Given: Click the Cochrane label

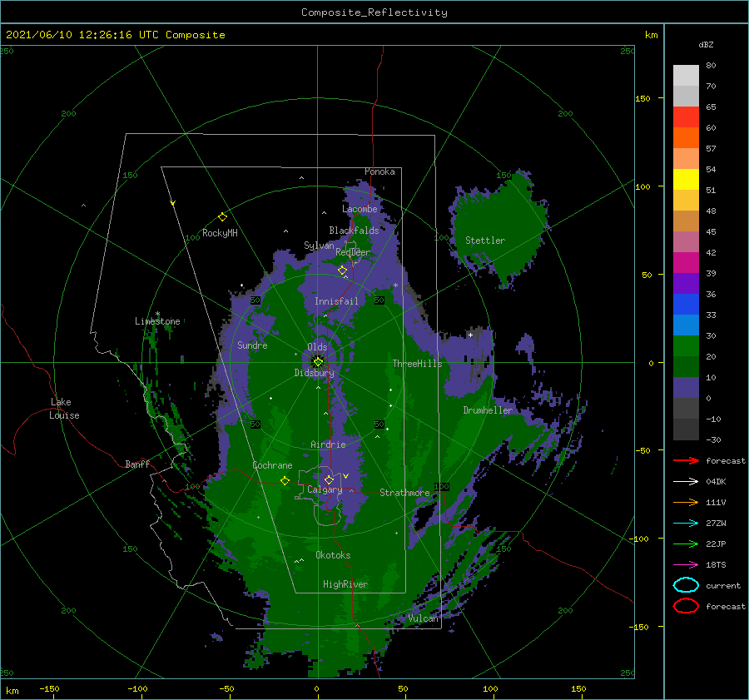Looking at the screenshot, I should (272, 465).
